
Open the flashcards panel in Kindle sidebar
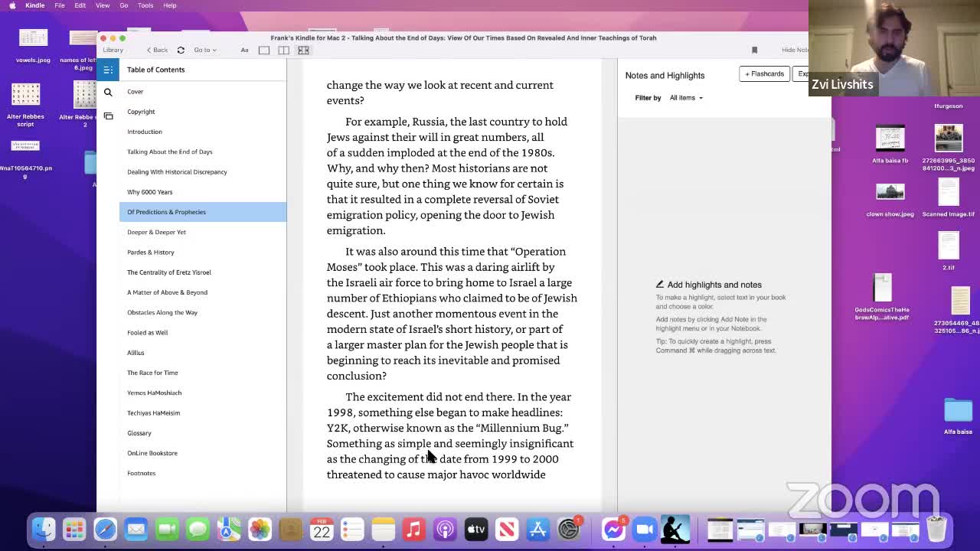108,116
